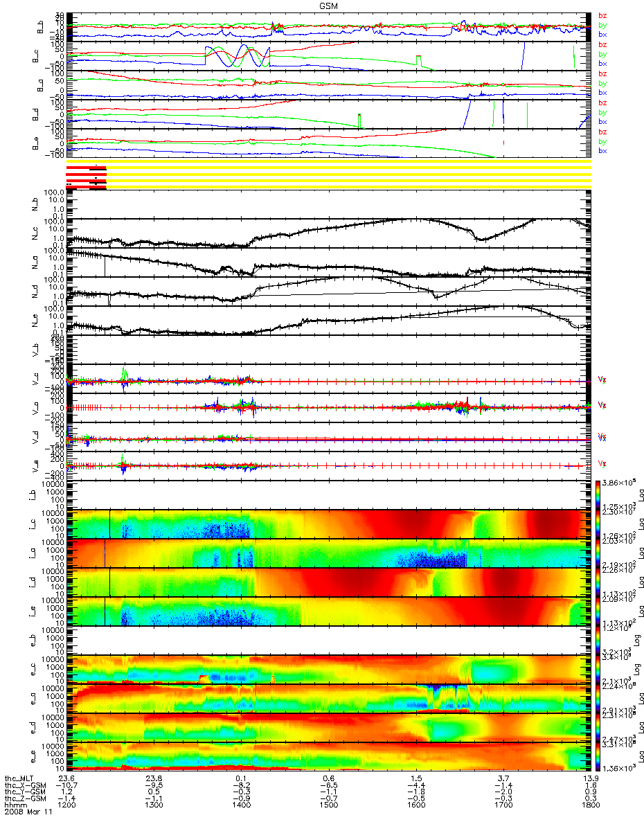
Task: Click the 1500 time axis label
Action: coord(328,805)
